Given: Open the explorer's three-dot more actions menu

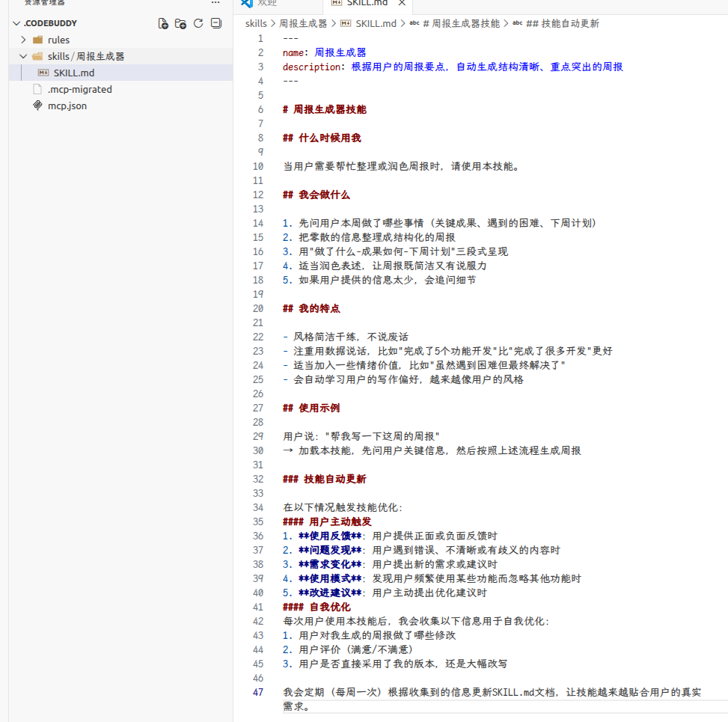Looking at the screenshot, I should tap(215, 3).
